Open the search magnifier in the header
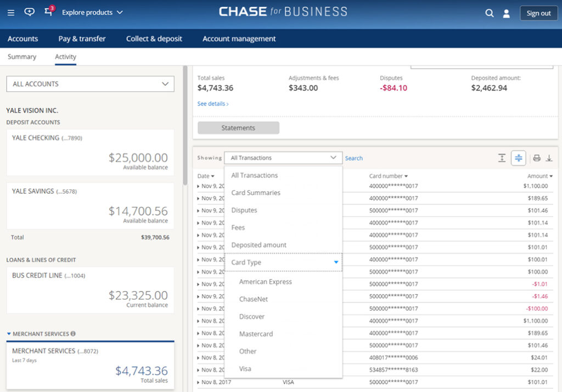This screenshot has height=392, width=562. click(x=489, y=13)
